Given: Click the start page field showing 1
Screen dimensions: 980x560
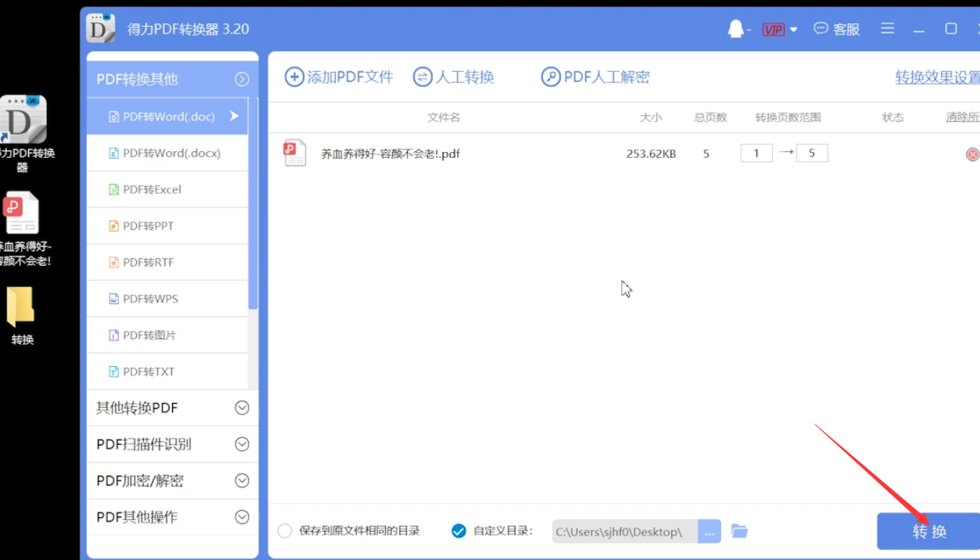Looking at the screenshot, I should coord(756,153).
